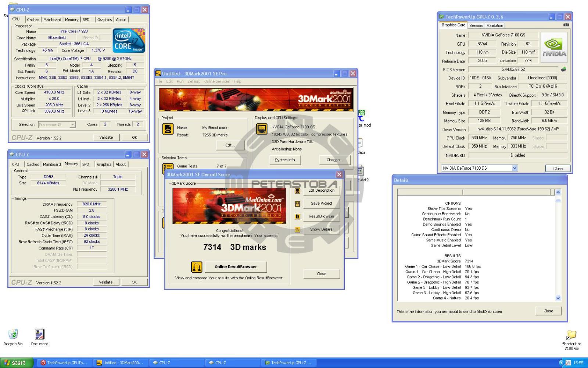Open the GPU selector dropdown in GPU-Z
This screenshot has height=368, width=588.
pos(514,168)
